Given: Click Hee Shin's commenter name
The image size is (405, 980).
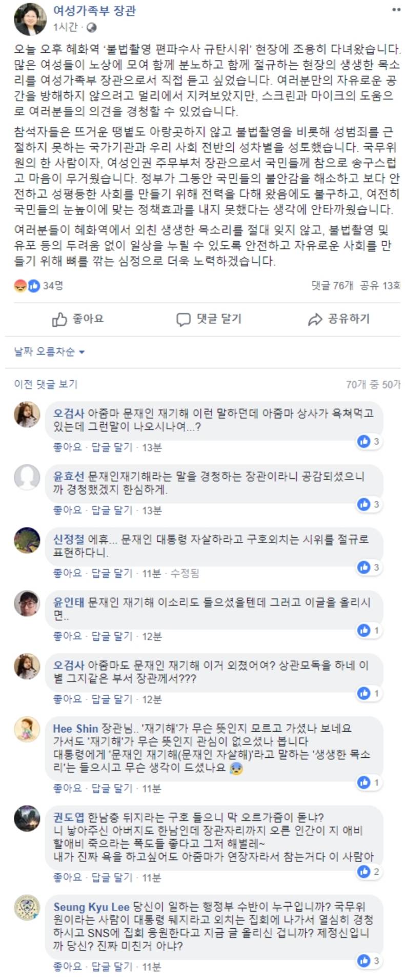Looking at the screenshot, I should [75, 729].
